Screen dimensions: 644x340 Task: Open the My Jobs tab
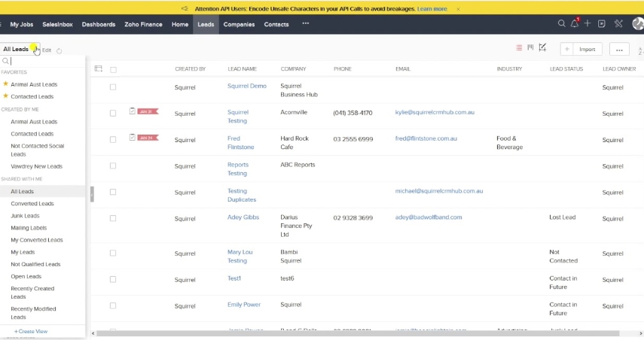tap(22, 24)
